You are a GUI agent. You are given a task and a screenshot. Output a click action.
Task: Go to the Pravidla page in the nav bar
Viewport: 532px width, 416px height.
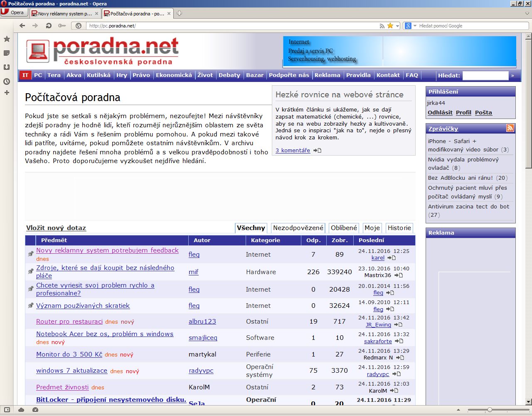tap(358, 75)
